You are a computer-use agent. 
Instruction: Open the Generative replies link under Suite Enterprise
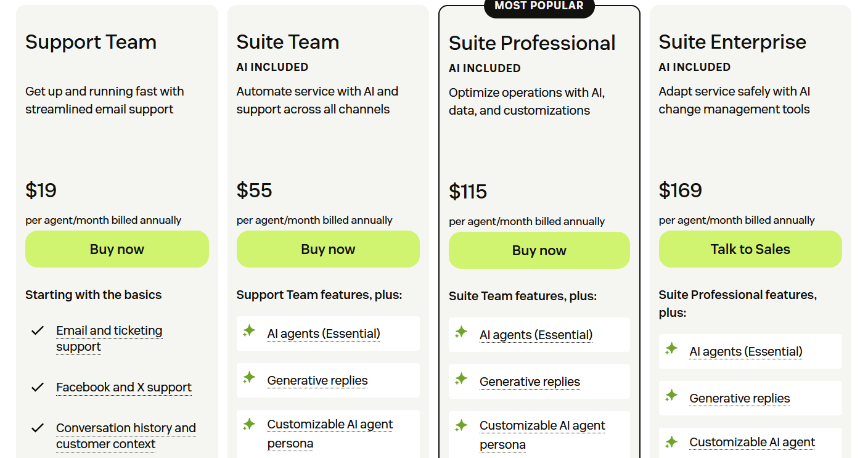coord(739,398)
